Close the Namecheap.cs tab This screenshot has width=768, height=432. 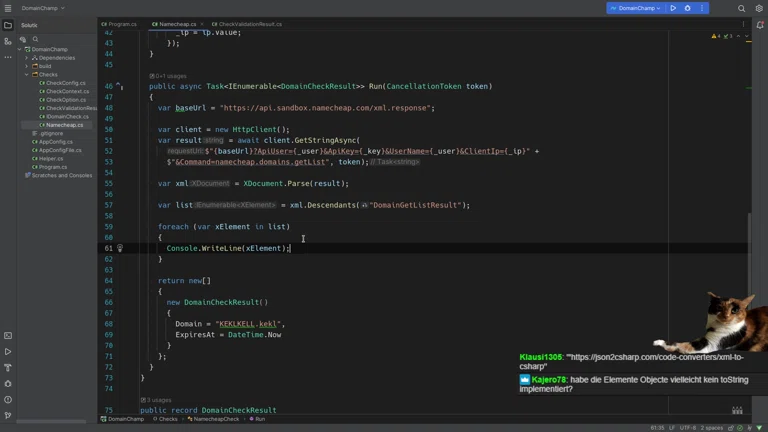click(x=202, y=24)
